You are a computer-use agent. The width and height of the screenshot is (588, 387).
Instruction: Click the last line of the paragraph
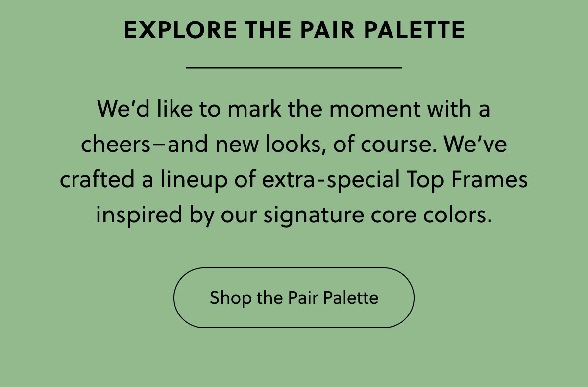click(x=294, y=214)
